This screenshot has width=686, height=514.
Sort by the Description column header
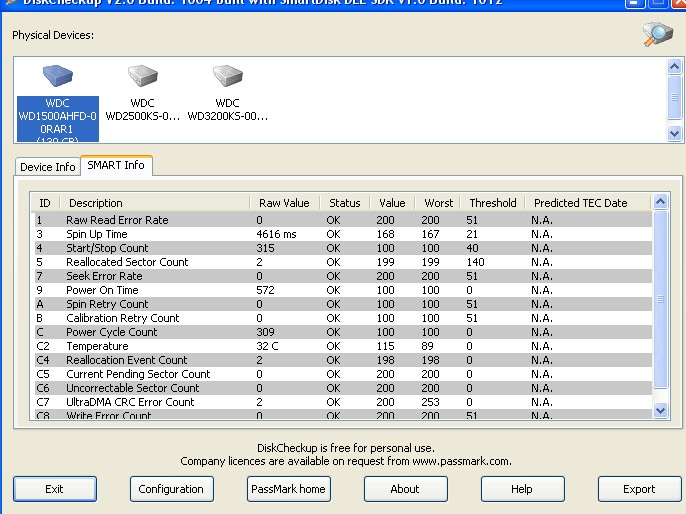tap(155, 203)
